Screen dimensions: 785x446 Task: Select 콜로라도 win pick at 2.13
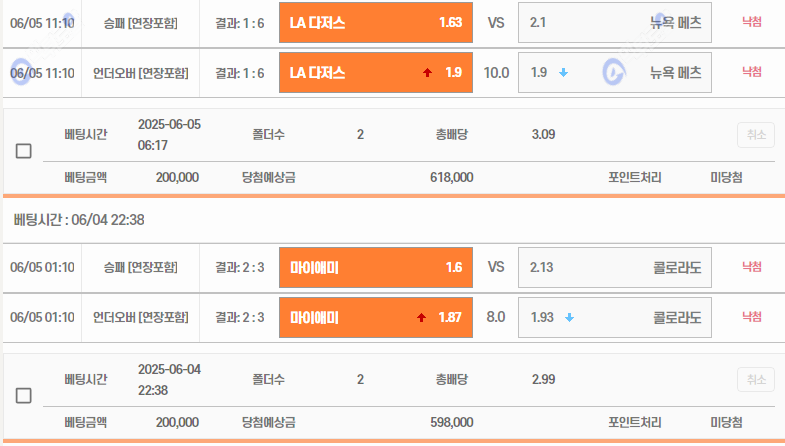[x=614, y=267]
